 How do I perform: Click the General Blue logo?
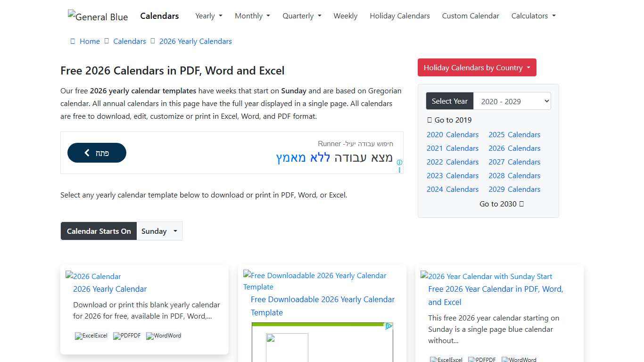(x=98, y=16)
